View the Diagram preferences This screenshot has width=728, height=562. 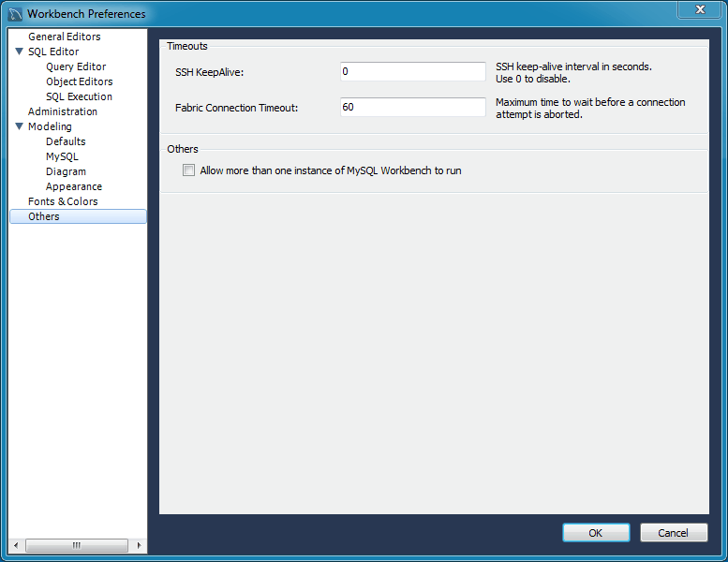pyautogui.click(x=66, y=171)
